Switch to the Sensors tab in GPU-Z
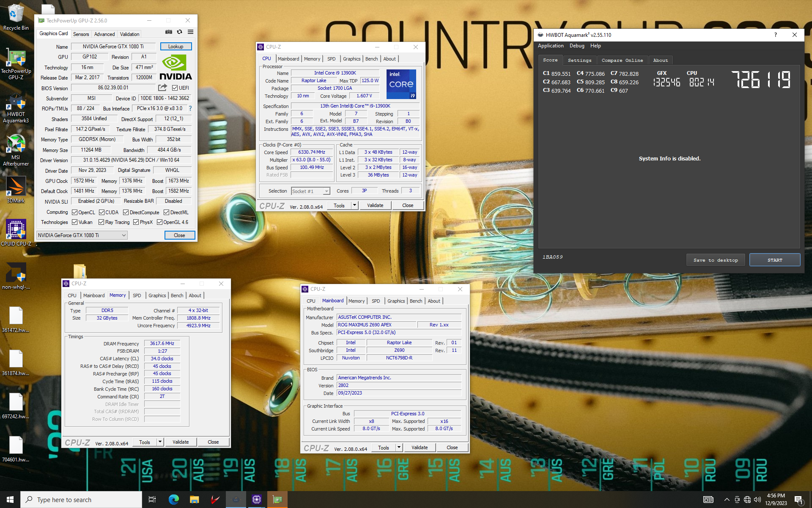The width and height of the screenshot is (812, 508). pyautogui.click(x=81, y=34)
